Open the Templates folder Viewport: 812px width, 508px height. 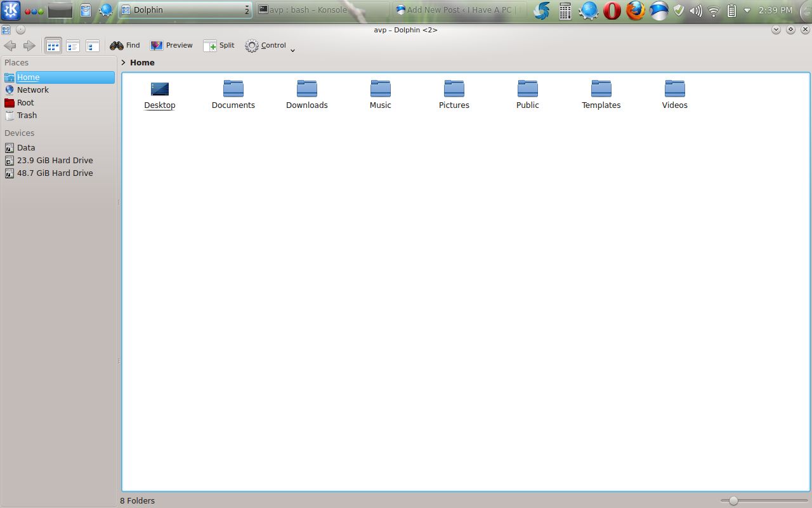pyautogui.click(x=601, y=95)
